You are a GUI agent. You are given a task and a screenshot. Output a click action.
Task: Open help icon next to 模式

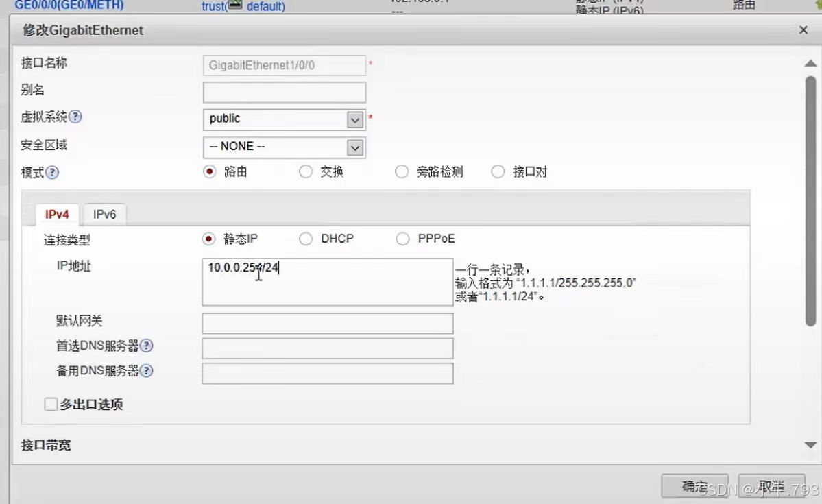point(52,173)
